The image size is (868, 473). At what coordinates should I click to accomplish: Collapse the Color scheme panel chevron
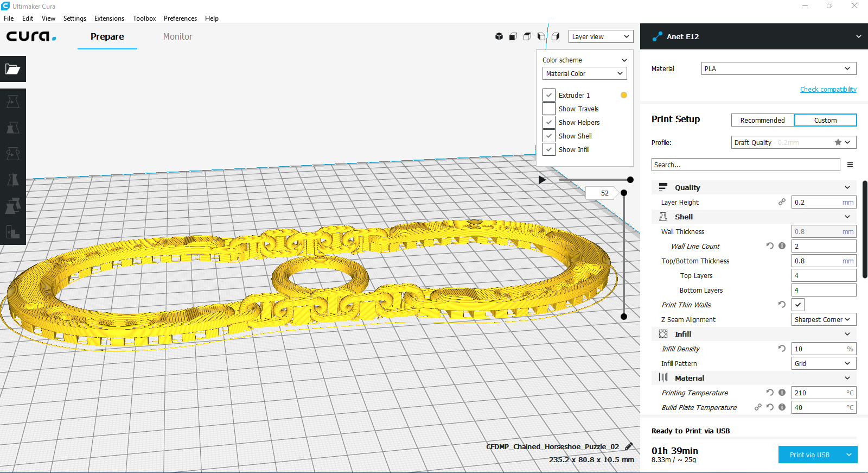(x=624, y=60)
